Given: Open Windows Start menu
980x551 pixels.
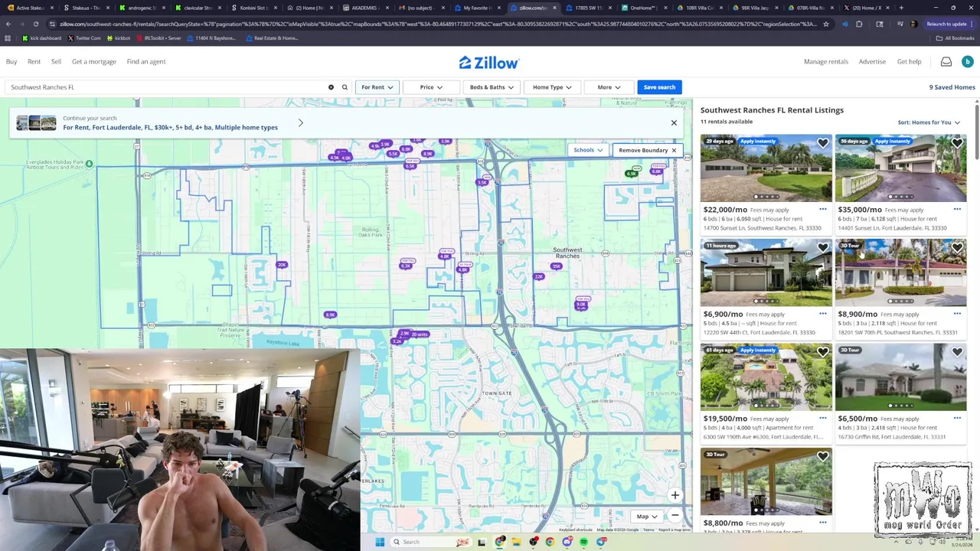Looking at the screenshot, I should 380,542.
